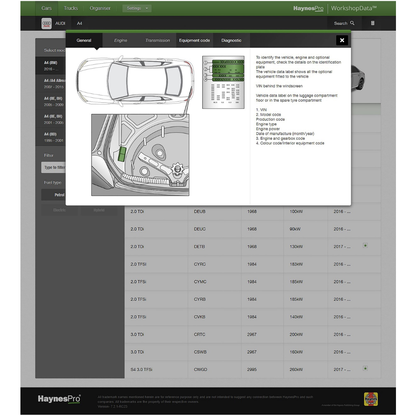Click the '140kW' power cell
416x416 pixels.
pyautogui.click(x=296, y=317)
